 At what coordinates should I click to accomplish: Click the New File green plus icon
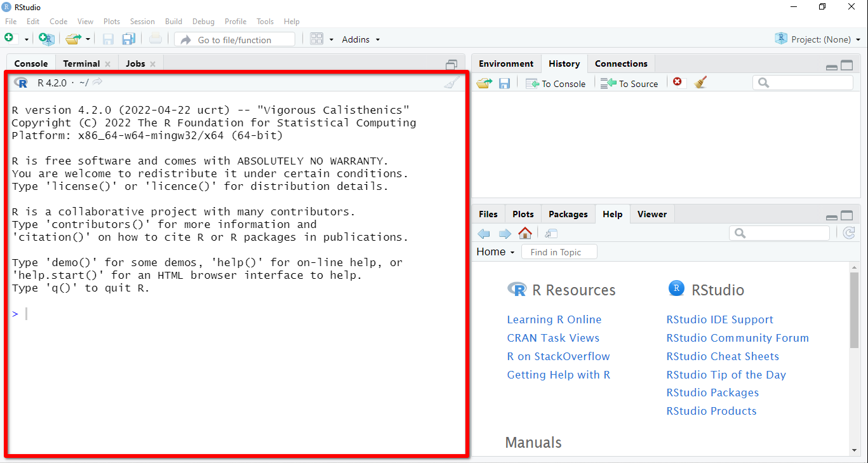(9, 39)
